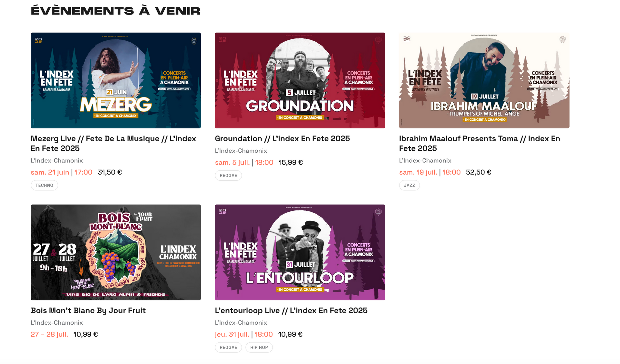Click the sam. 19 juil. date text
620x364 pixels.
(x=418, y=172)
